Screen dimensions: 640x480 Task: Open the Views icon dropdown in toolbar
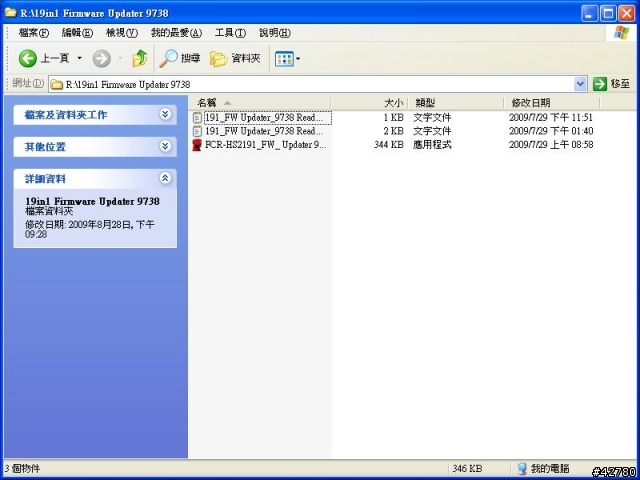[287, 59]
